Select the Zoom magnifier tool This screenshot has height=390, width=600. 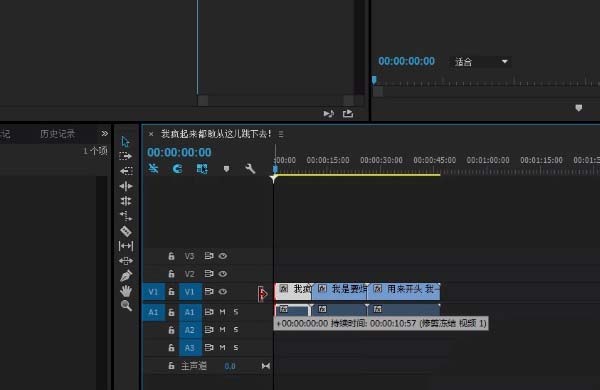point(126,305)
